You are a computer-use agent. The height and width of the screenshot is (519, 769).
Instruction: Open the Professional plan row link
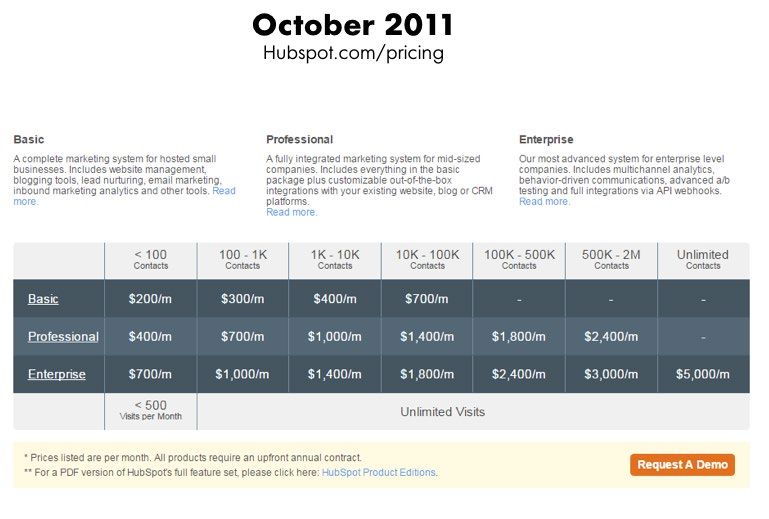tap(63, 337)
